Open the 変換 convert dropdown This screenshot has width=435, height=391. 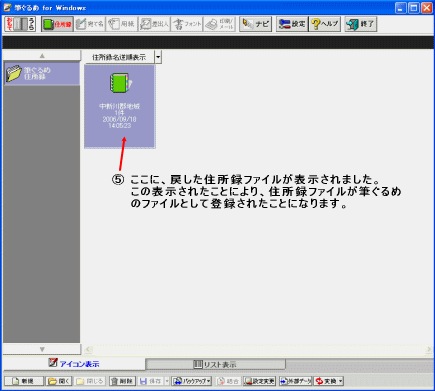coord(329,381)
